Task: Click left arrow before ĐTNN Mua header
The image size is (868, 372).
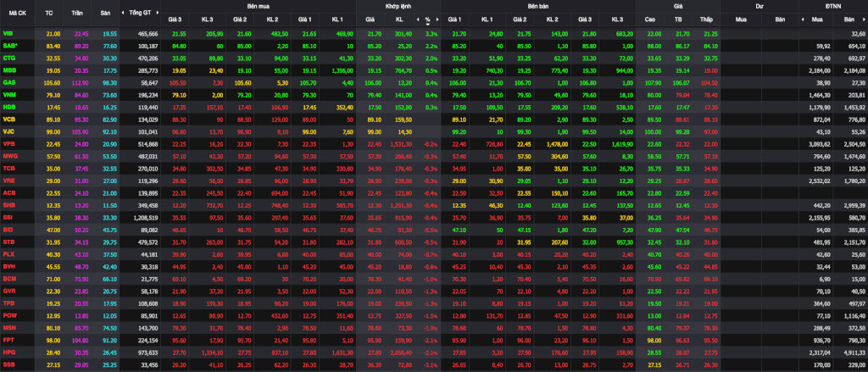Action: 804,19
